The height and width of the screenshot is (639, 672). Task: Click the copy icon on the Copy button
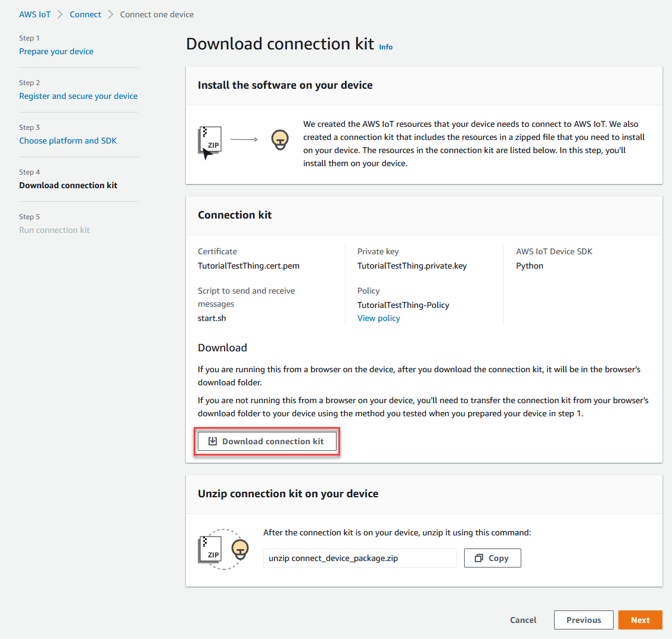point(479,558)
